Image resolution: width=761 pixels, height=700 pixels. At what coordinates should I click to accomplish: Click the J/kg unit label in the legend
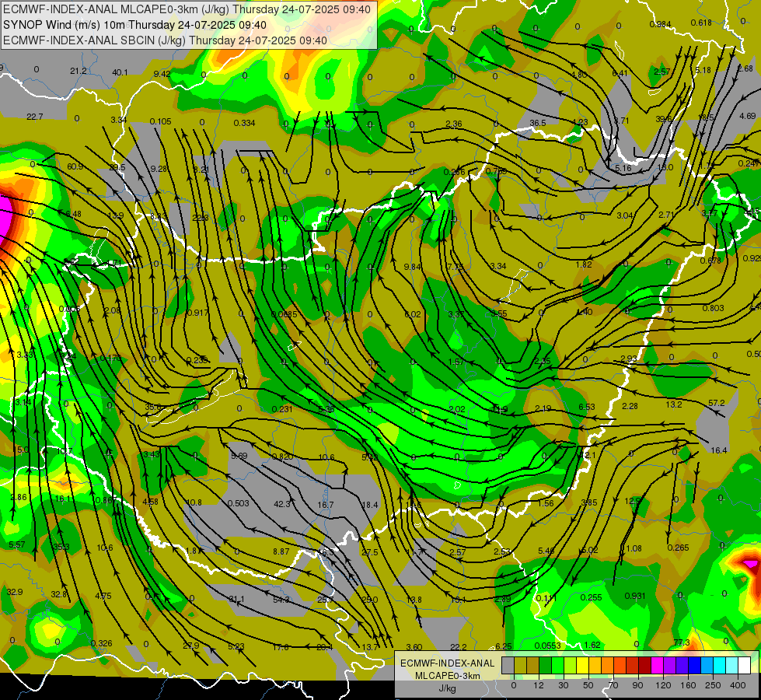[x=447, y=688]
